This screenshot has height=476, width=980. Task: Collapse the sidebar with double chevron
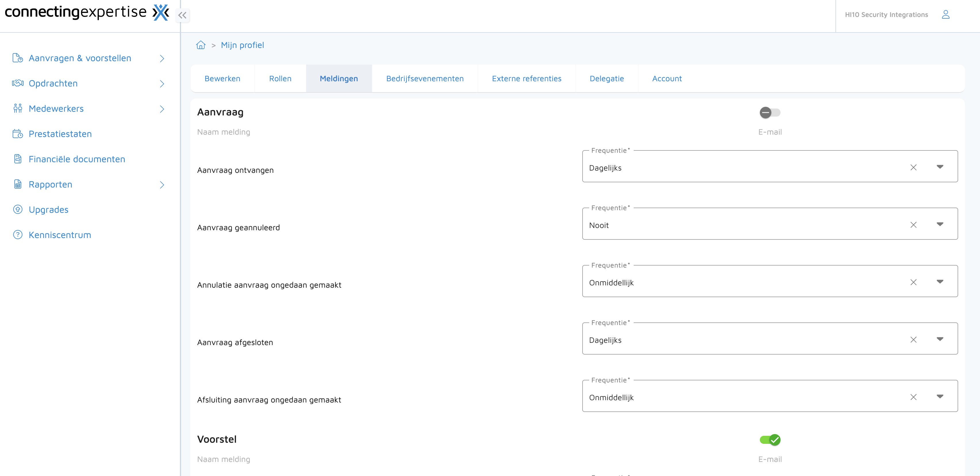tap(182, 15)
